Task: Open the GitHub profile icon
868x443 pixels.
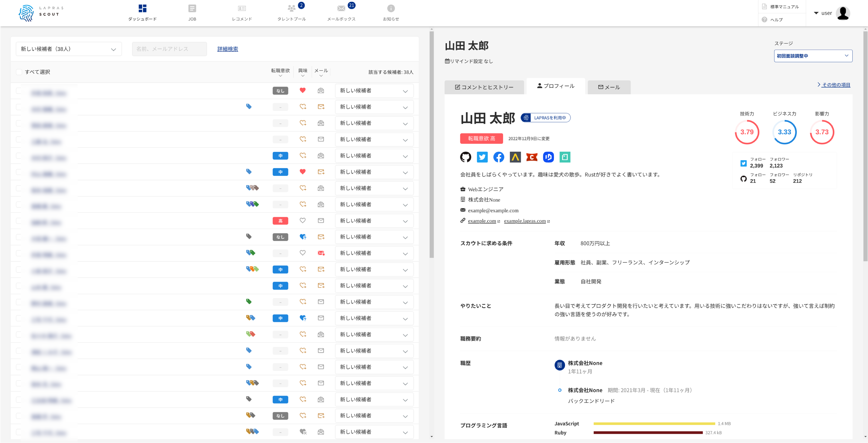Action: click(x=465, y=157)
